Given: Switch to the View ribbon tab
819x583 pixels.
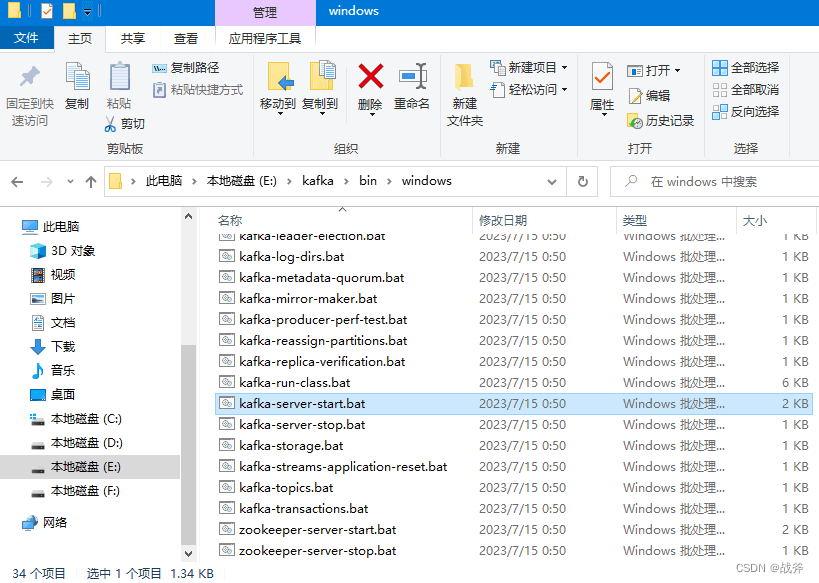Looking at the screenshot, I should (186, 39).
